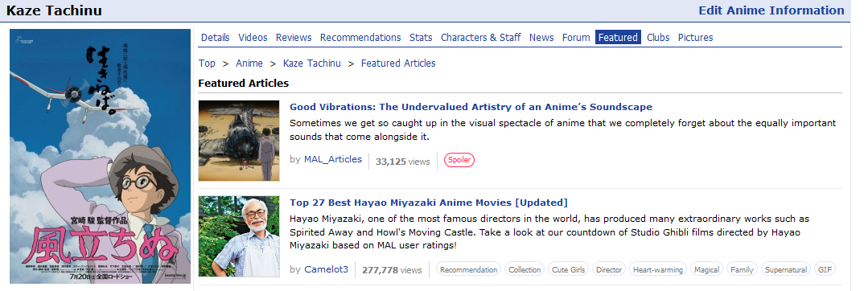Image resolution: width=868 pixels, height=291 pixels.
Task: Select the Pictures tab
Action: coord(695,38)
